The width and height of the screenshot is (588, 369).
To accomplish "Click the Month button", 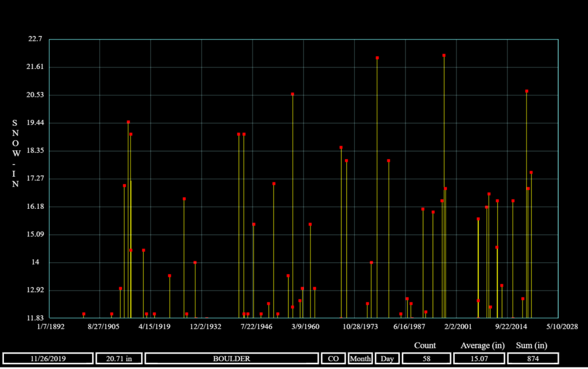I will coord(360,359).
